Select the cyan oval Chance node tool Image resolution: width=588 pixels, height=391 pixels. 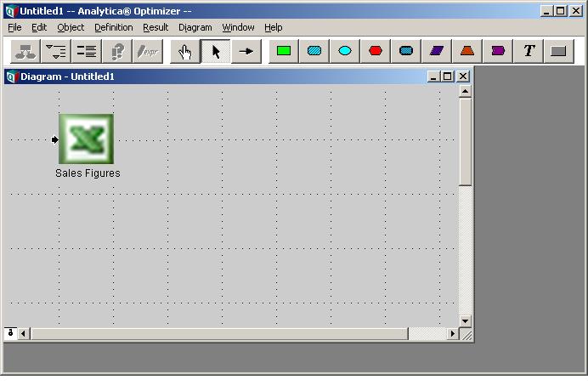pos(345,51)
